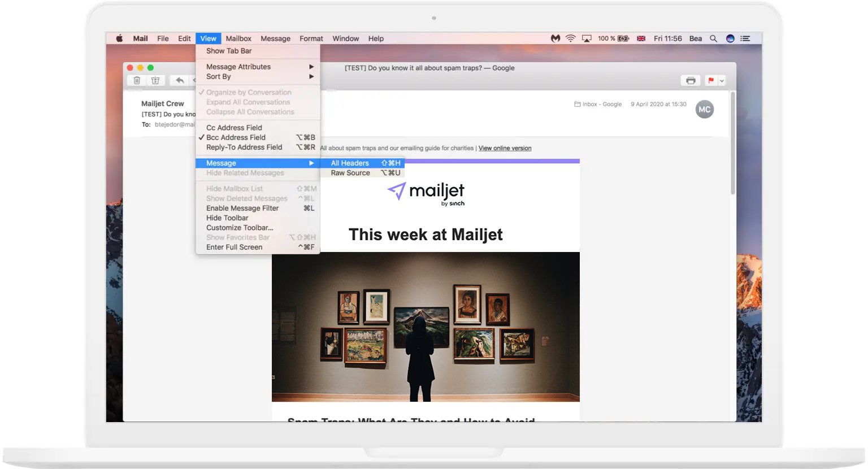Open the AirPlay display menu

(587, 38)
